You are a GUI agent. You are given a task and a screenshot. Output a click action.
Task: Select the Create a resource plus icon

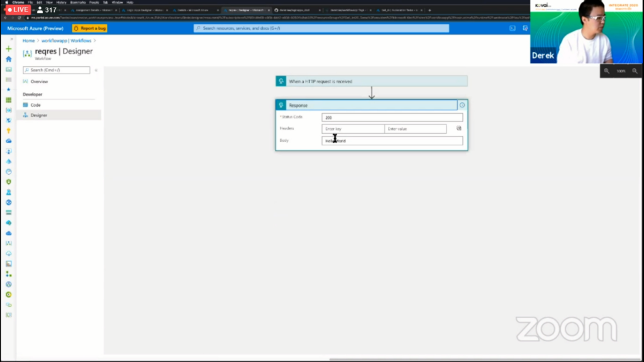pos(9,48)
